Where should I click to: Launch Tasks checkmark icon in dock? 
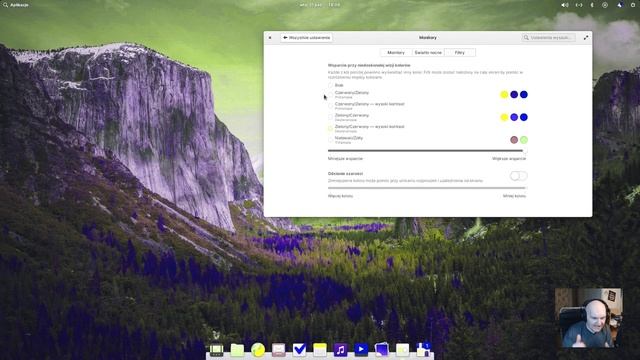(299, 349)
